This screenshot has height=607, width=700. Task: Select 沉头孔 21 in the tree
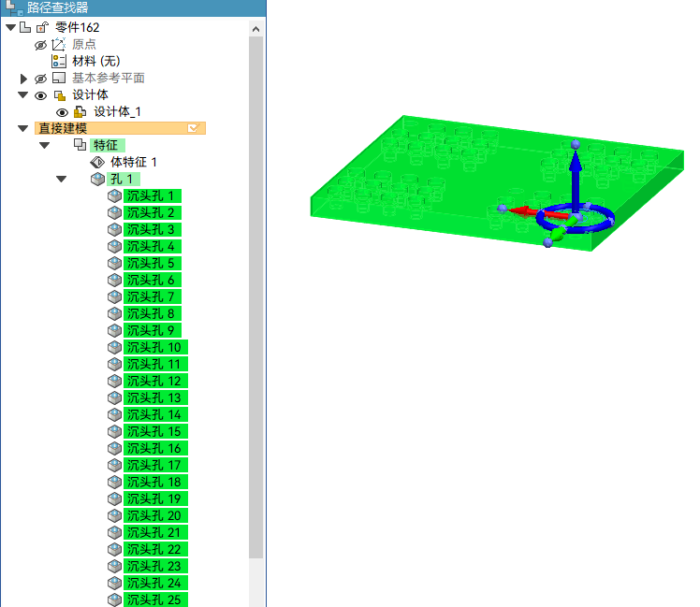155,532
